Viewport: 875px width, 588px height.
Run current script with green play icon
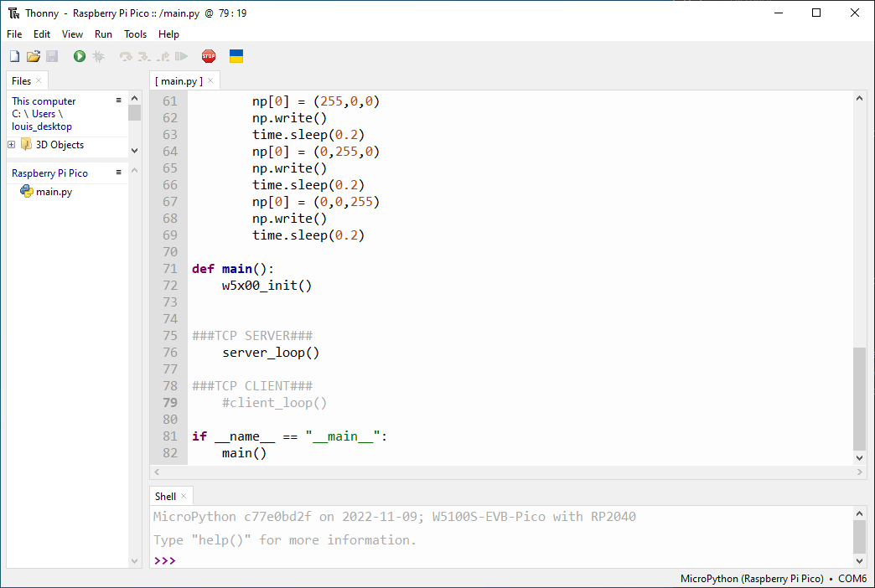pos(80,56)
